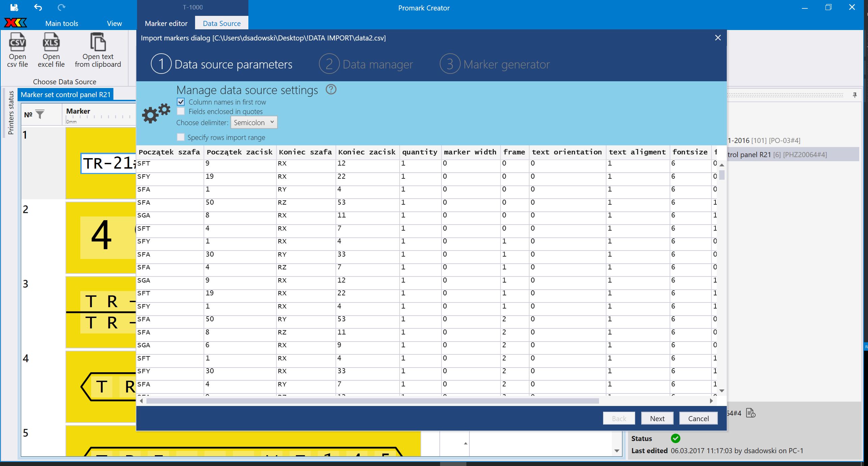Select step 3 Marker generator

click(x=495, y=64)
